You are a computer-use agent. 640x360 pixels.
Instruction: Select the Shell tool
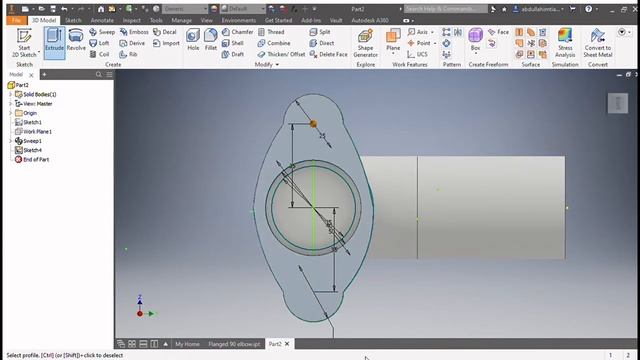(233, 43)
